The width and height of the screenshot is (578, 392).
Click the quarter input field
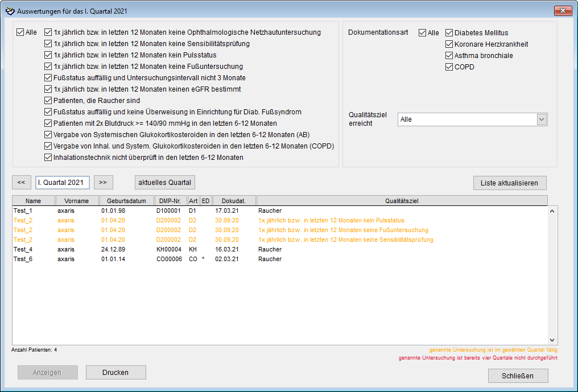(62, 183)
